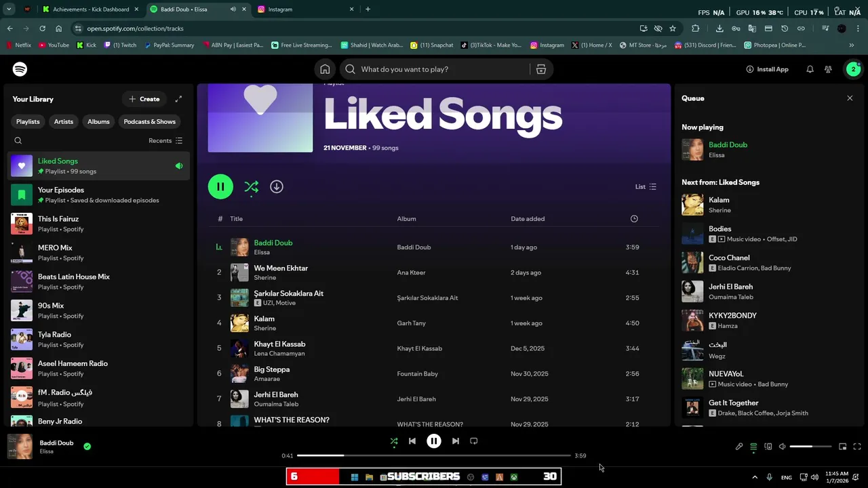868x488 pixels.
Task: Click Install App link
Action: tap(767, 69)
